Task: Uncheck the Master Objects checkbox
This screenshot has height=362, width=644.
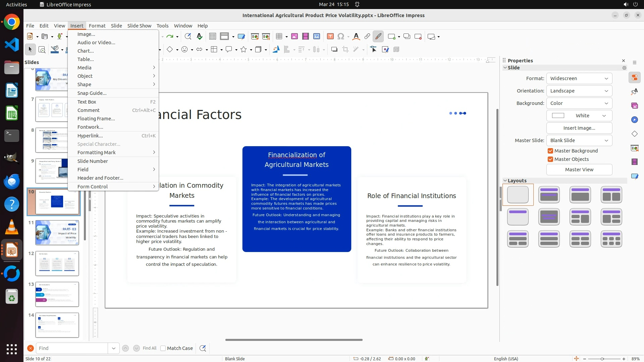Action: (550, 159)
